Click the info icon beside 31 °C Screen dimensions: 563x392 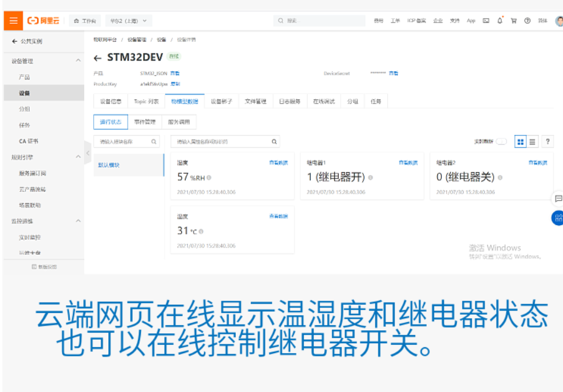tap(201, 231)
